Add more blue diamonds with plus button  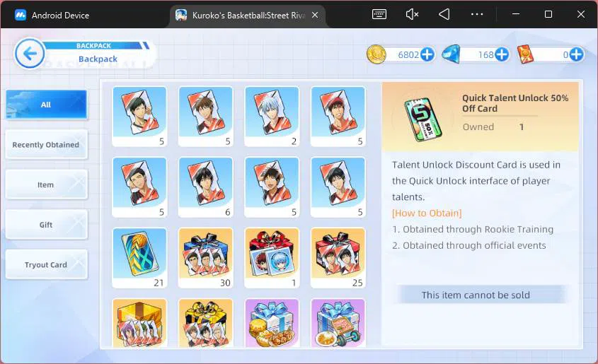tap(502, 54)
